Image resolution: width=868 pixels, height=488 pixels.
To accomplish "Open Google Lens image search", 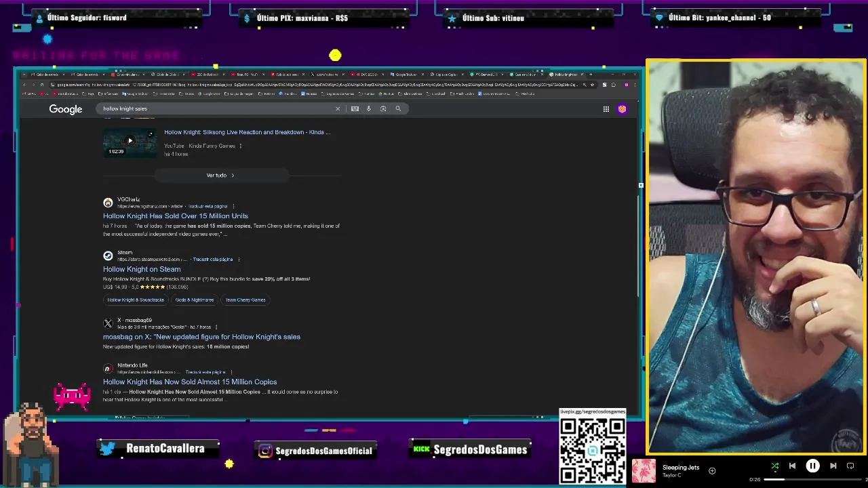I will point(383,108).
